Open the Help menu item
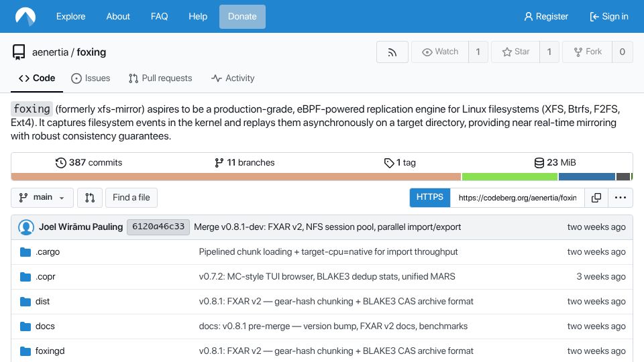The image size is (644, 362). point(197,16)
